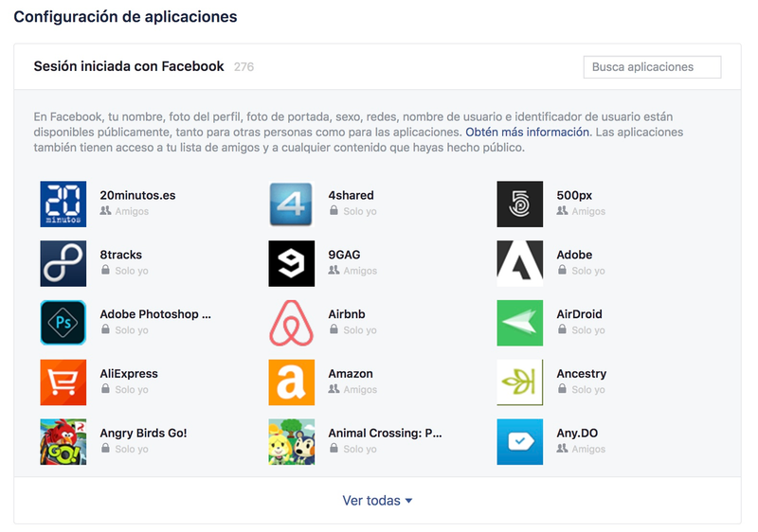Click the 4shared app icon
Viewport: 758px width, 532px height.
click(x=292, y=204)
